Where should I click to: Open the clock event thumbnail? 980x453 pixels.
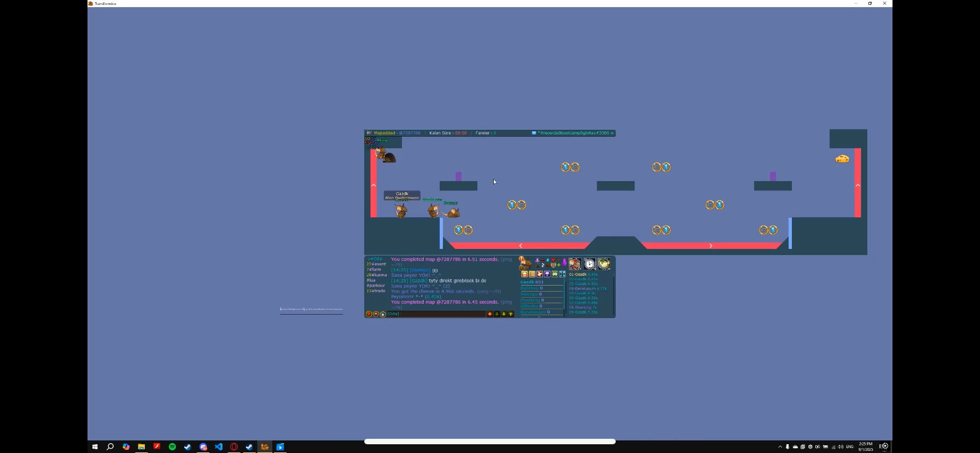click(x=590, y=264)
